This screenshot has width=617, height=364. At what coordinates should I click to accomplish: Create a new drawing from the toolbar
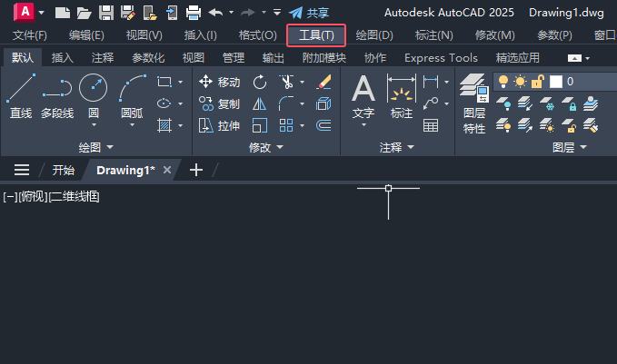point(62,13)
